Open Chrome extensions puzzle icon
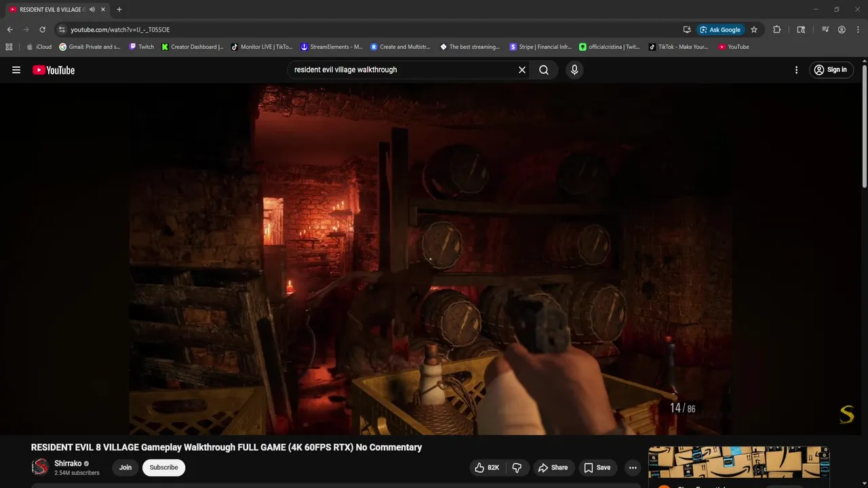The image size is (868, 488). pyautogui.click(x=777, y=30)
